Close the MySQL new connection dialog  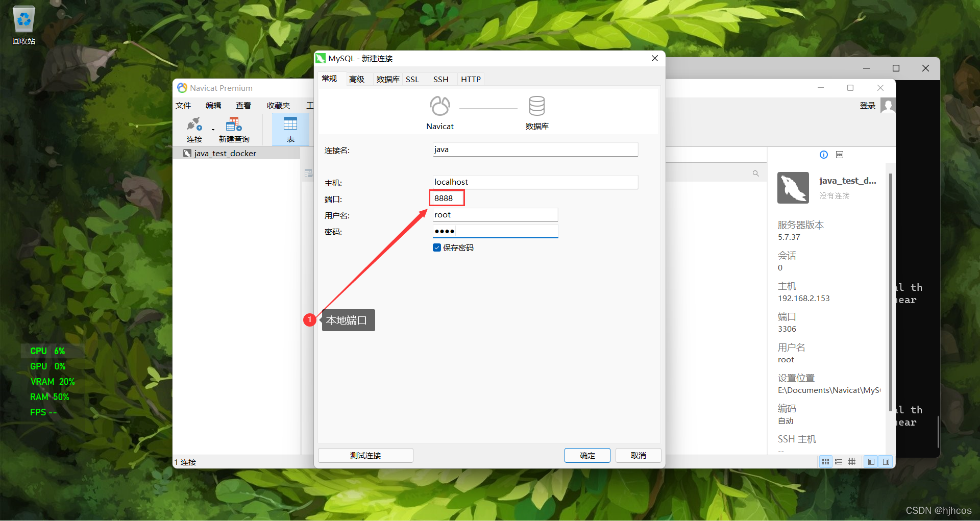click(655, 58)
